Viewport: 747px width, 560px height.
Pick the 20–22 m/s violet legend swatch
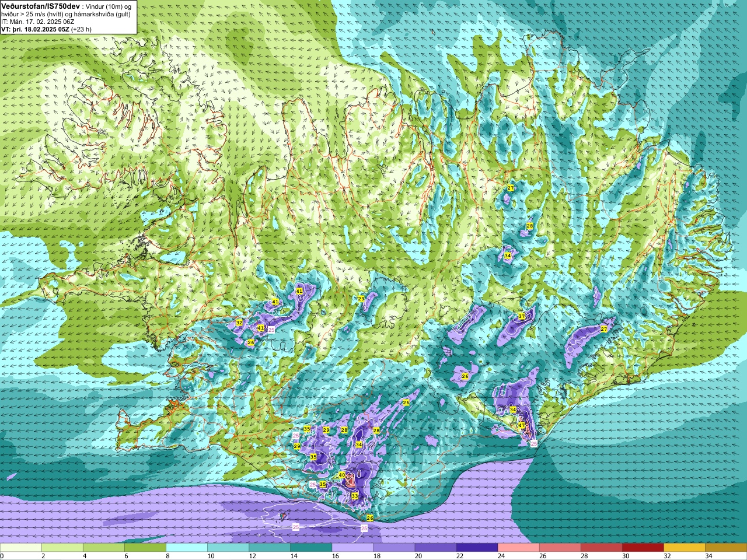click(435, 548)
